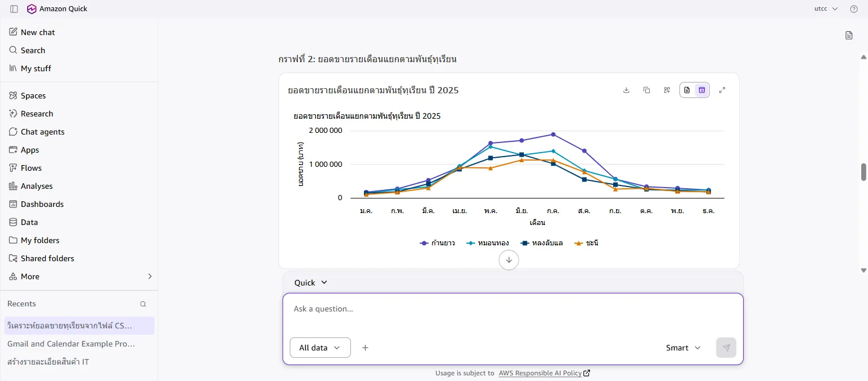Add an attachment with the plus icon
The image size is (868, 381).
pos(365,348)
